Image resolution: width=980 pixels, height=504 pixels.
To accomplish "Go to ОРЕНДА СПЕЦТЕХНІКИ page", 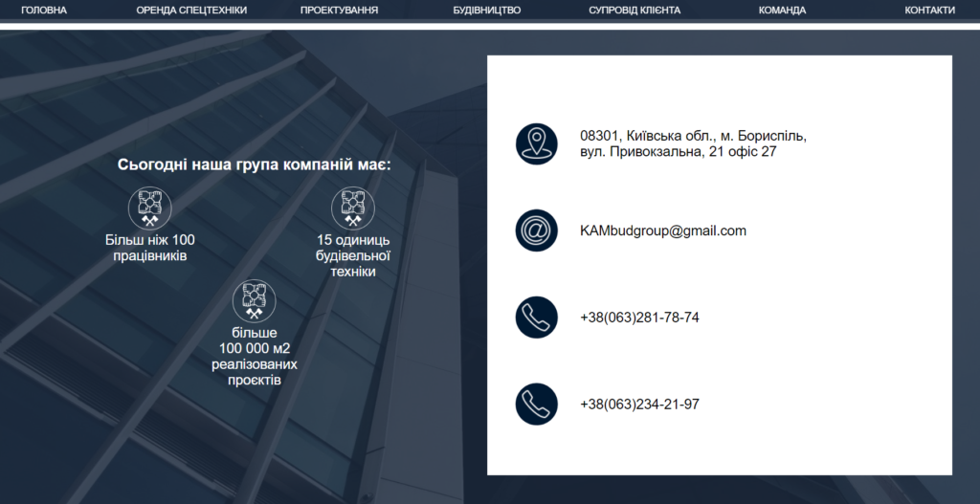I will tap(191, 11).
